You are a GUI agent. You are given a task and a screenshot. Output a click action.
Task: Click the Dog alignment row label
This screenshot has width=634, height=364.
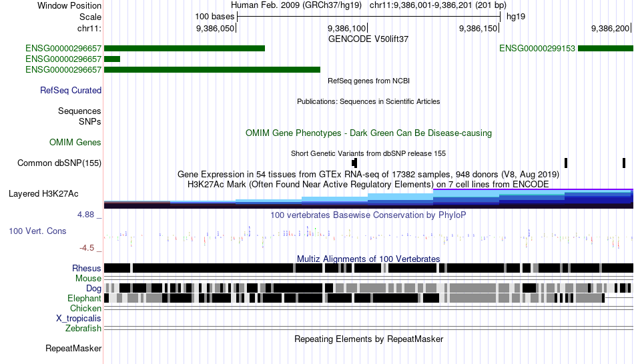click(x=93, y=289)
